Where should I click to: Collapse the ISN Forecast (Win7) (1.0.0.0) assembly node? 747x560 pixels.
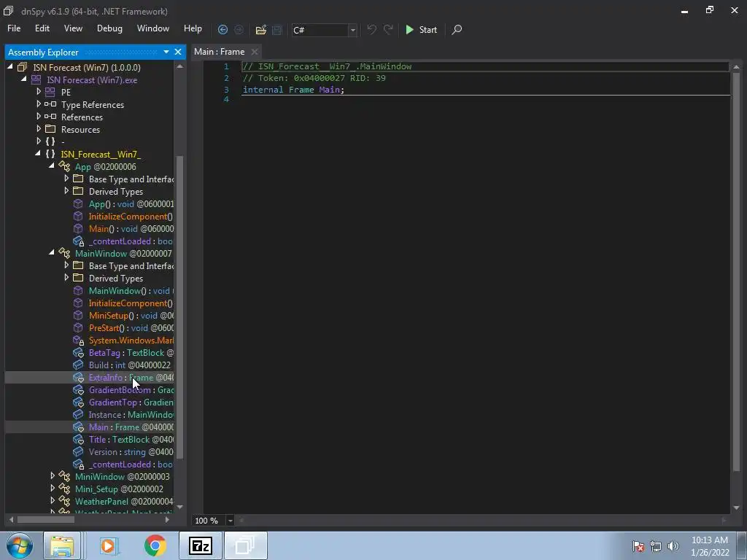[10, 67]
